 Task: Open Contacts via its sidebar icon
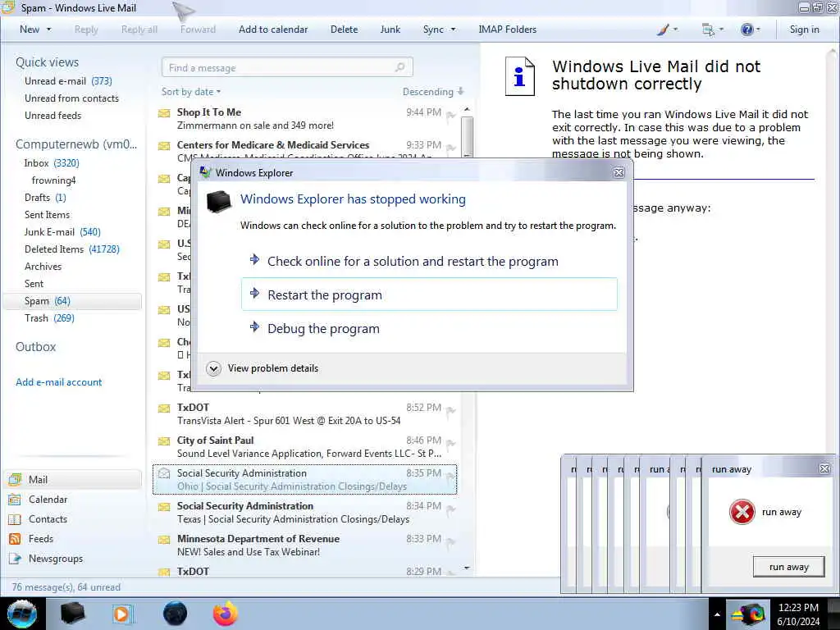tap(15, 519)
